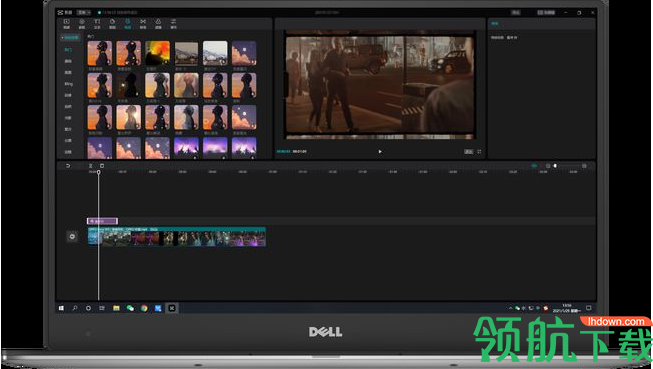Toggle mute button left of video track
Viewport: 653px width, 369px height.
point(72,237)
